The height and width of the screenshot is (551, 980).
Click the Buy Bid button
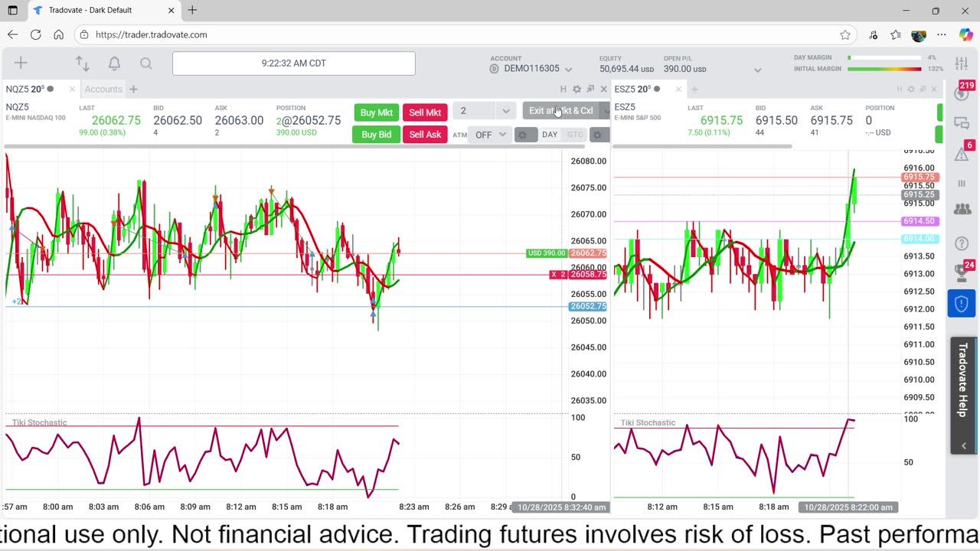(x=377, y=135)
